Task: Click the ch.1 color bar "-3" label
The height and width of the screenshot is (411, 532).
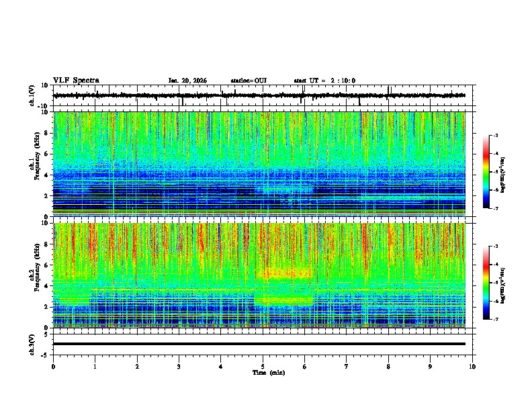Action: pos(496,135)
